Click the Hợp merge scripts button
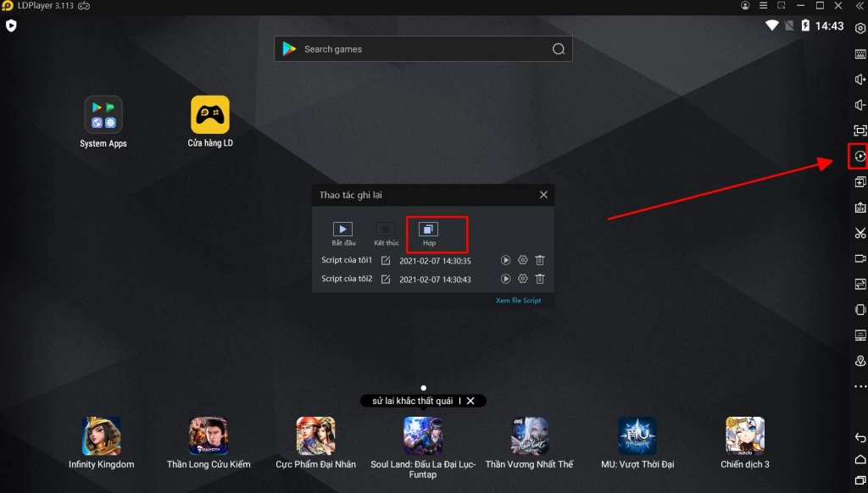The width and height of the screenshot is (868, 493). pyautogui.click(x=429, y=234)
